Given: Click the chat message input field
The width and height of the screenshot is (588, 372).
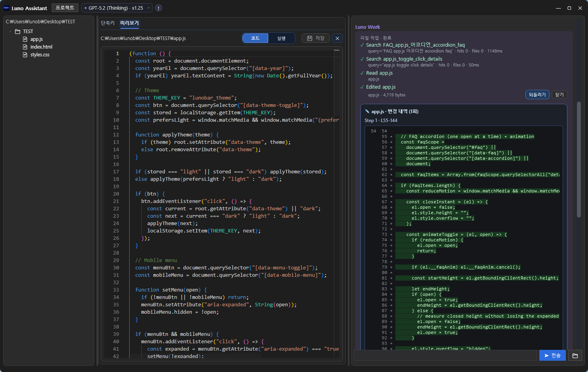Looking at the screenshot, I should [x=445, y=355].
